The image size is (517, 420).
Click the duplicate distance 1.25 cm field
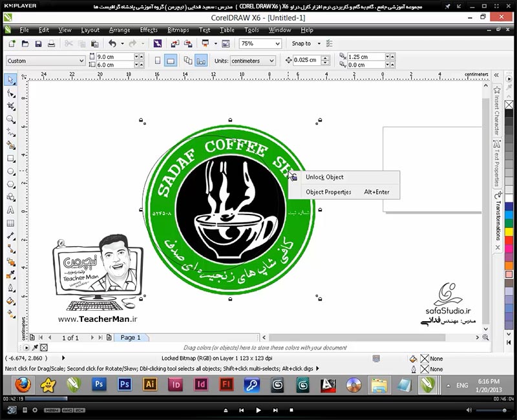(x=366, y=57)
